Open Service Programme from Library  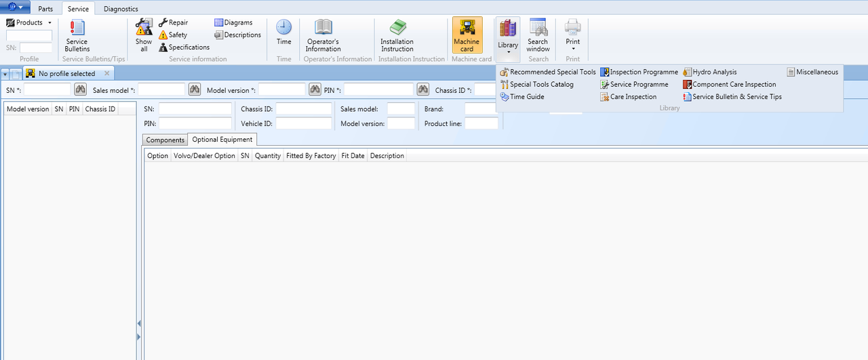tap(634, 84)
